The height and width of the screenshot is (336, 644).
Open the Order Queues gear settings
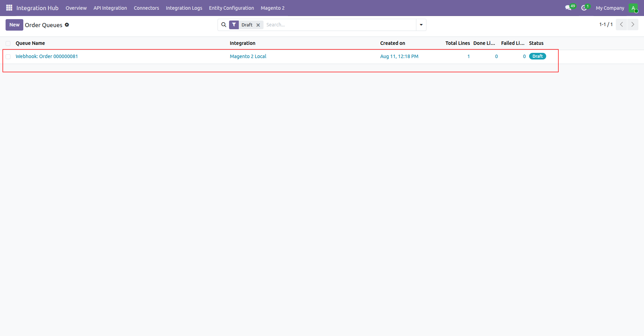point(67,25)
